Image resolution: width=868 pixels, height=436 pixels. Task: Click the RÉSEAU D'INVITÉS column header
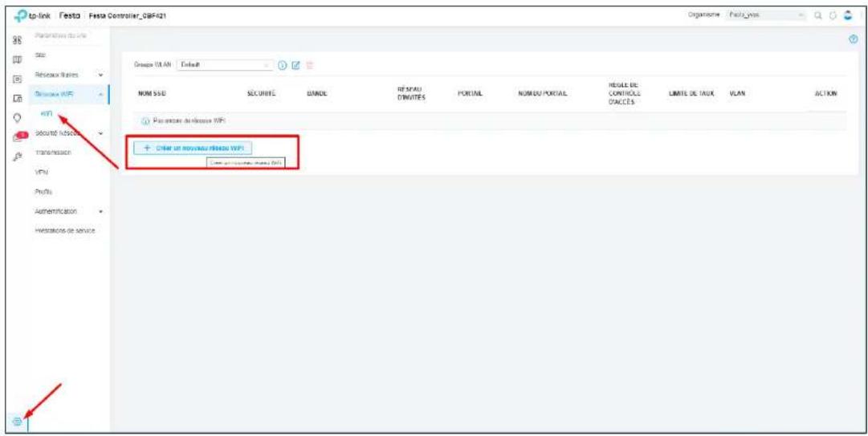411,94
